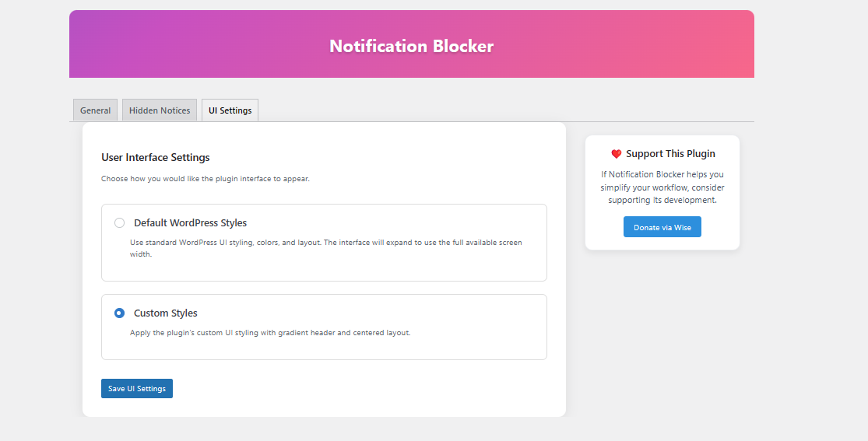Click the UI Settings tab
The image size is (868, 441).
[230, 110]
